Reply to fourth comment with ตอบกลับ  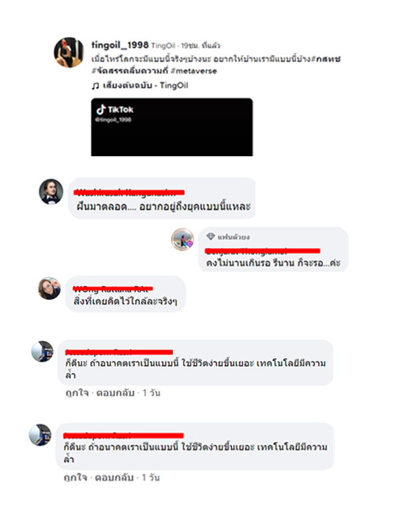(x=115, y=393)
